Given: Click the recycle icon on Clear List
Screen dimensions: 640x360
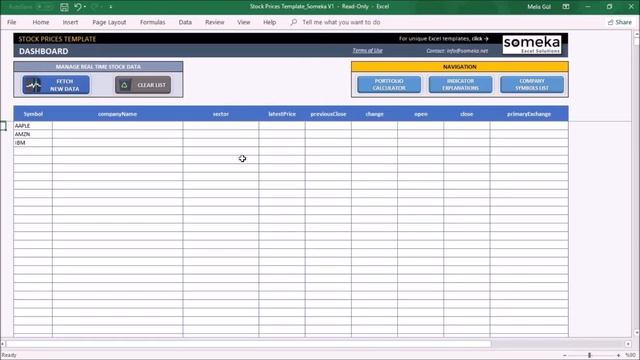Looking at the screenshot, I should coord(124,85).
